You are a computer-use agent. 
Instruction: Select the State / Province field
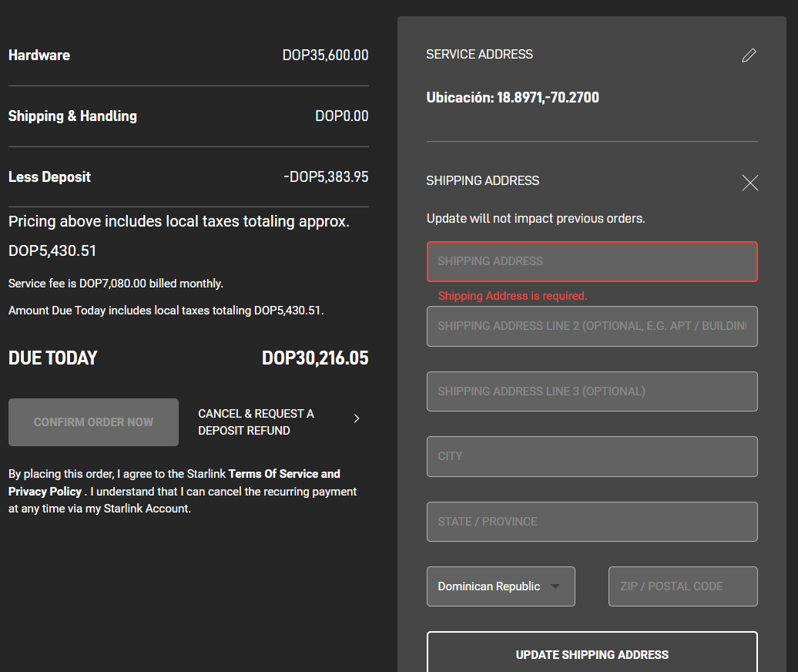tap(592, 522)
